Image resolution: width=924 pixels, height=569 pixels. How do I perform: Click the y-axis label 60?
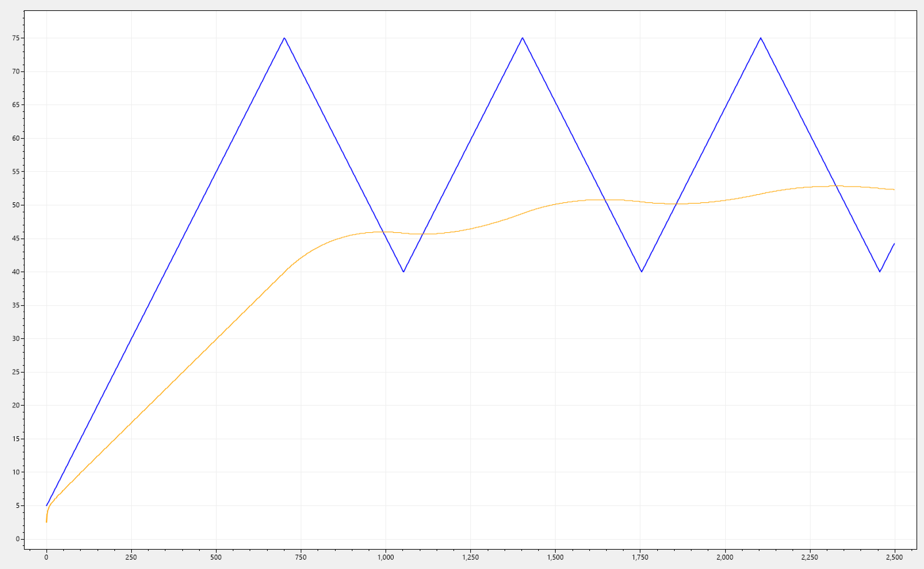pyautogui.click(x=16, y=138)
